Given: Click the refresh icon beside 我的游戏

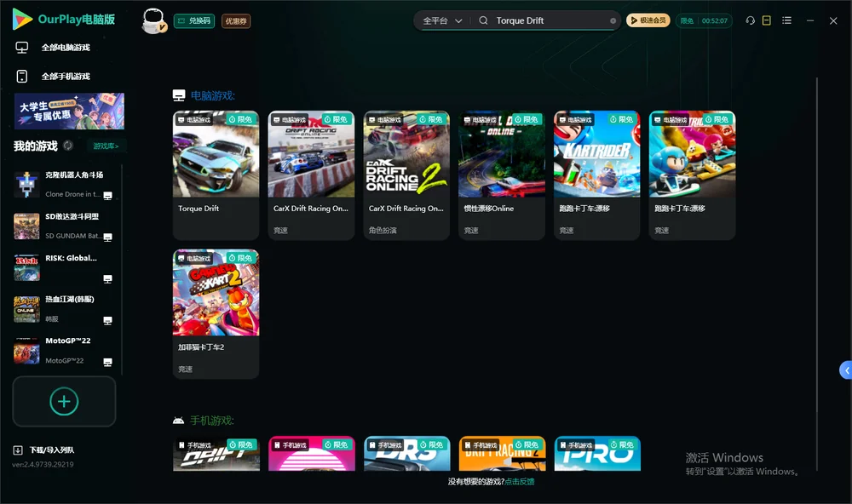Looking at the screenshot, I should pos(68,146).
